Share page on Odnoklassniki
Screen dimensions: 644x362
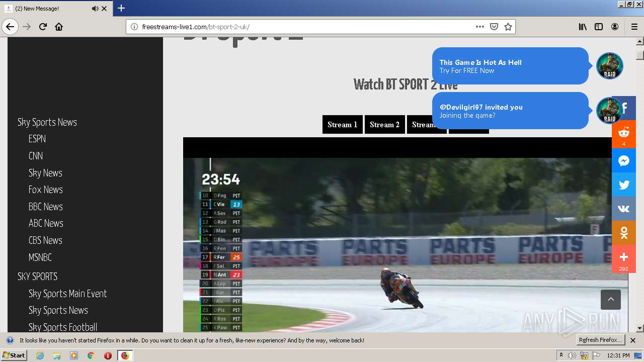pos(624,233)
